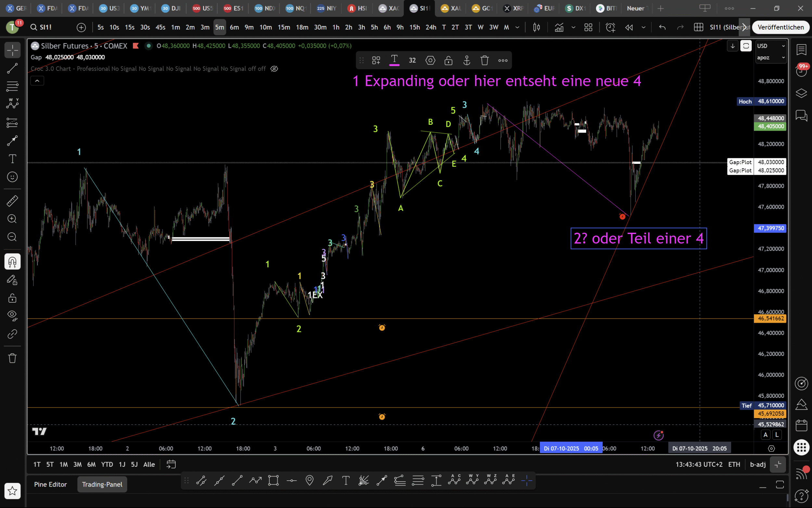This screenshot has height=508, width=812.
Task: Select the YTD date range
Action: click(107, 464)
